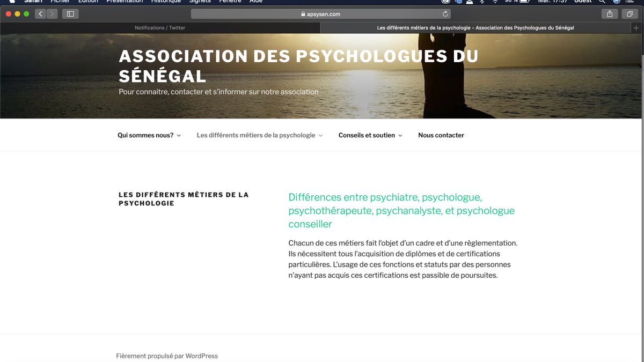This screenshot has width=644, height=362.
Task: Select the Les différents métiers de la psychologie tab
Action: (475, 28)
